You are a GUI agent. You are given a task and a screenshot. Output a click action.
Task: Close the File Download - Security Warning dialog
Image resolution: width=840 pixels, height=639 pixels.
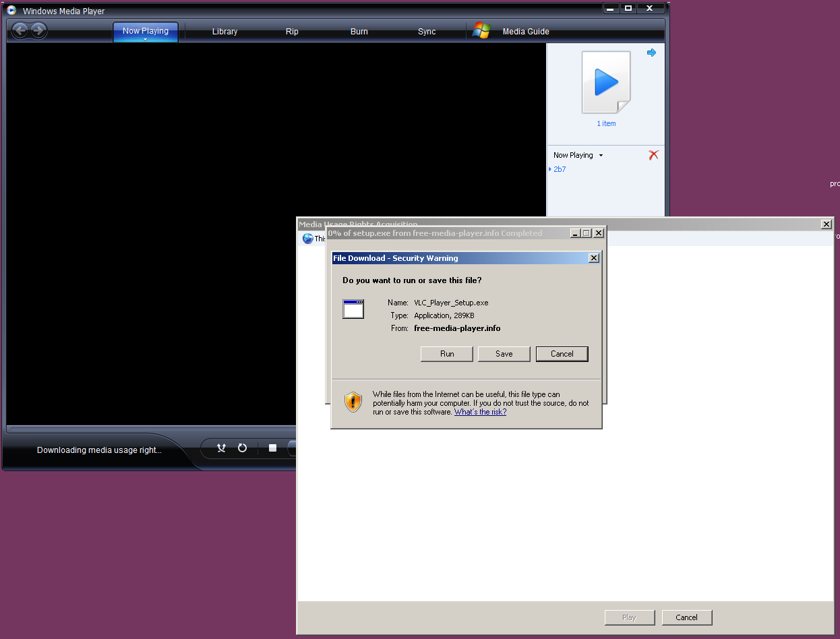coord(593,258)
